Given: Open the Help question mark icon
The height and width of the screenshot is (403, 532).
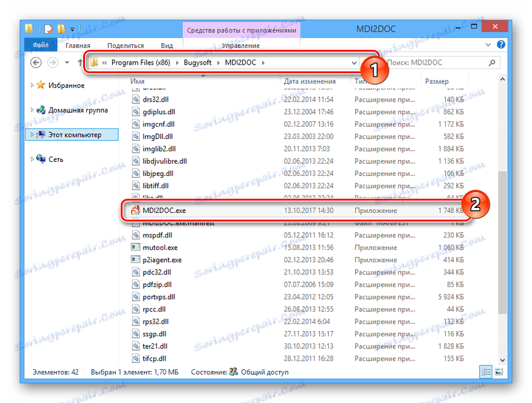Looking at the screenshot, I should [501, 44].
